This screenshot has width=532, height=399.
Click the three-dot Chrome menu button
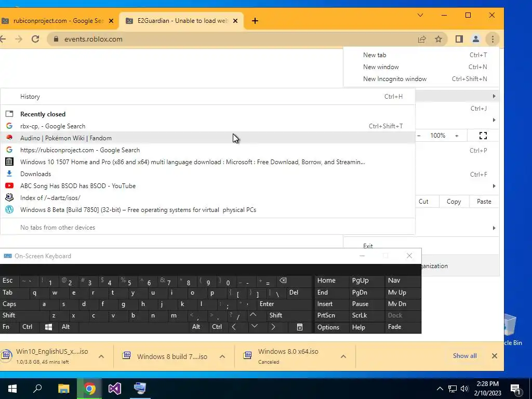(x=493, y=39)
